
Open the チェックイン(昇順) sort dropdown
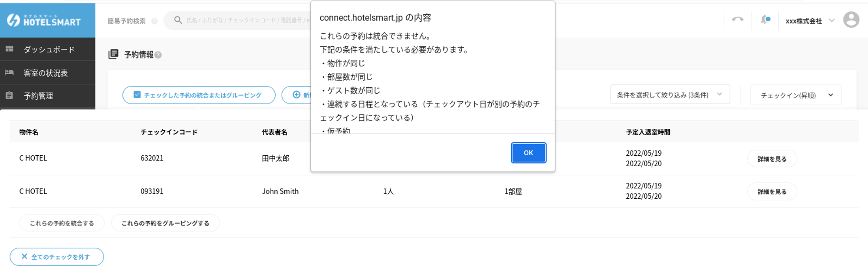tap(796, 95)
